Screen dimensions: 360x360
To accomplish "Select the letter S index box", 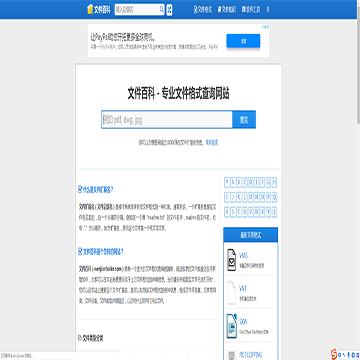I will [233, 212].
